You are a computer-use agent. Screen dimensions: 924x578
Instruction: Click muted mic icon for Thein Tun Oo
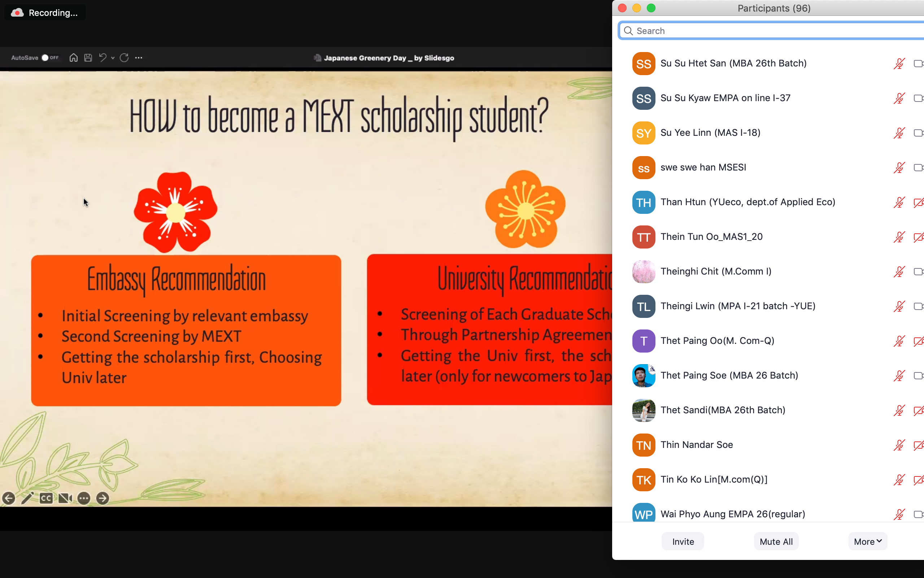pyautogui.click(x=899, y=237)
